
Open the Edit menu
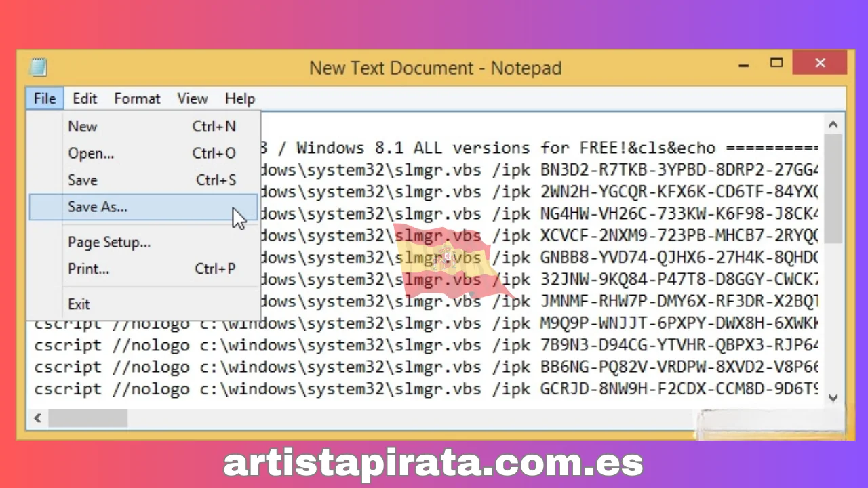(x=85, y=98)
